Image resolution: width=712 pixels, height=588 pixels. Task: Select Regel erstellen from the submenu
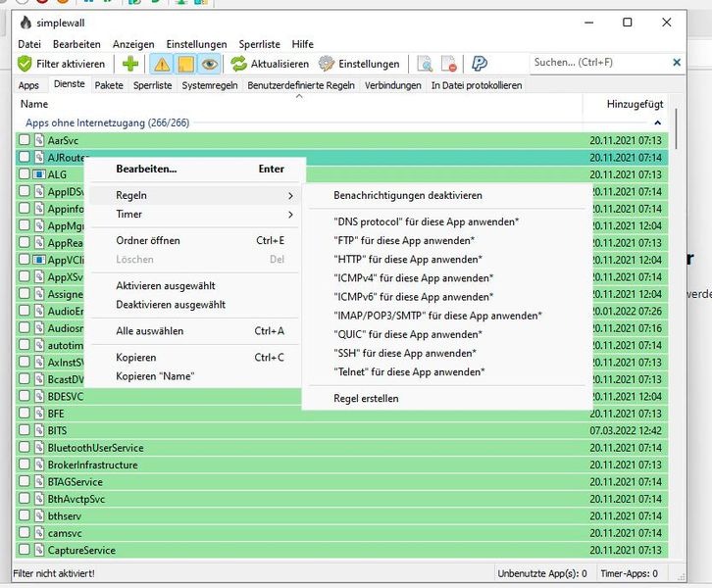(366, 399)
